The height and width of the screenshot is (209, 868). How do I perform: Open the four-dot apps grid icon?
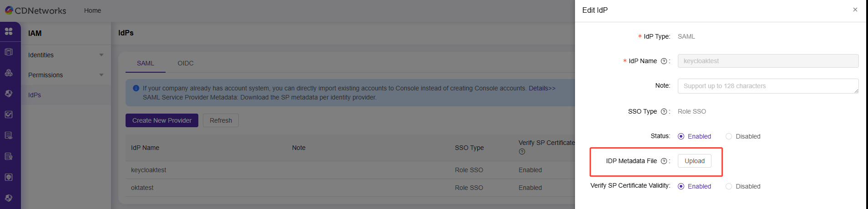(x=9, y=31)
